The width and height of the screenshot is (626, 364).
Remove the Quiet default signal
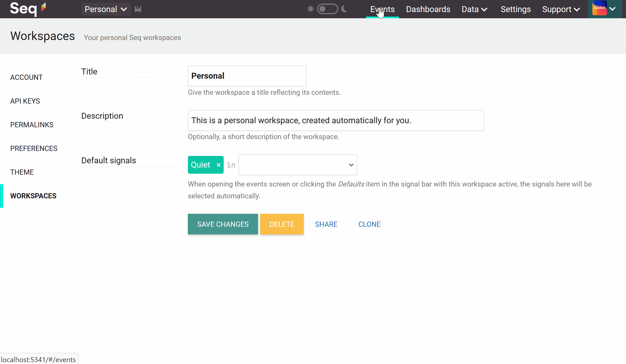pos(218,165)
